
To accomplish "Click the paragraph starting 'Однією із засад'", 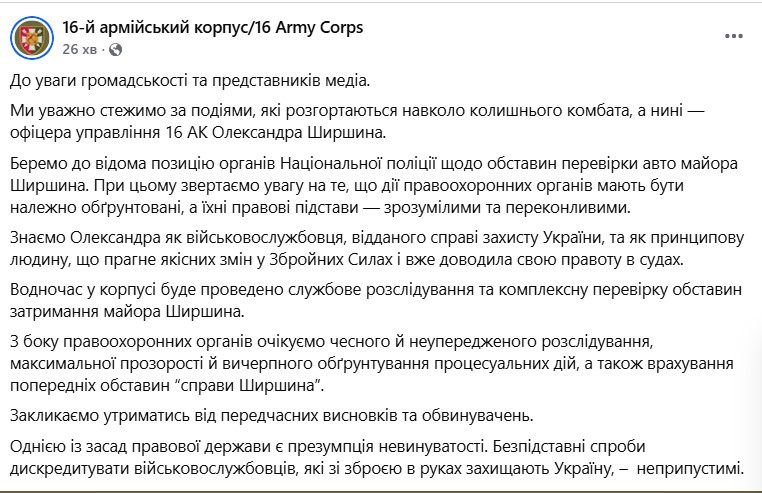I will pos(377,458).
